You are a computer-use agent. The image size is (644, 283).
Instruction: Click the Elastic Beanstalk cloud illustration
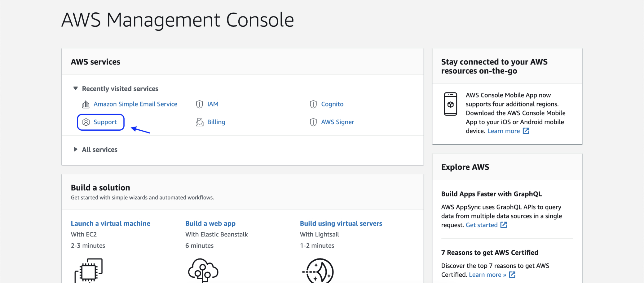(203, 271)
